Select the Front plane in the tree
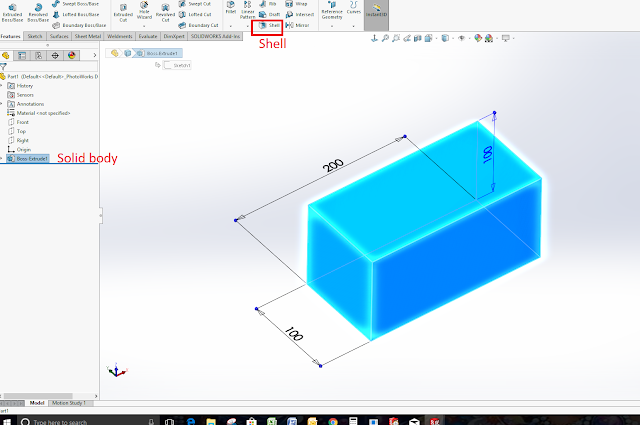Screen dimensions: 640x425 18,122
